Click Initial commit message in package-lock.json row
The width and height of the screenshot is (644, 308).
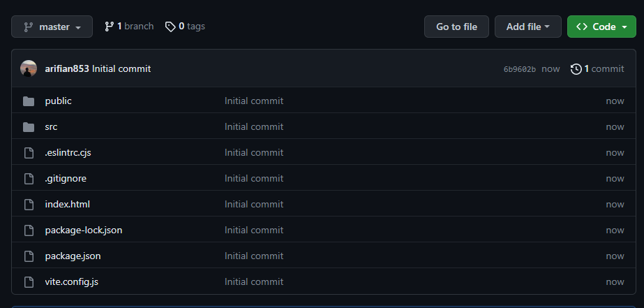pos(254,230)
